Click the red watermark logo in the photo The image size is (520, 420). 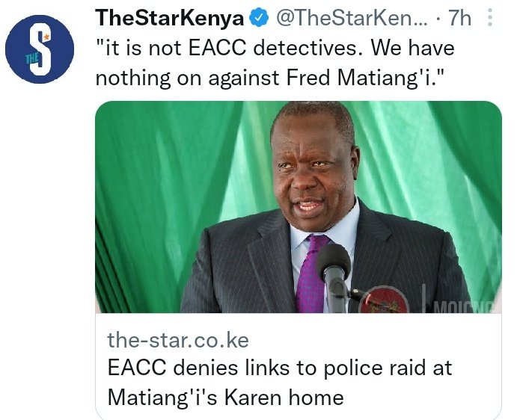click(x=383, y=300)
